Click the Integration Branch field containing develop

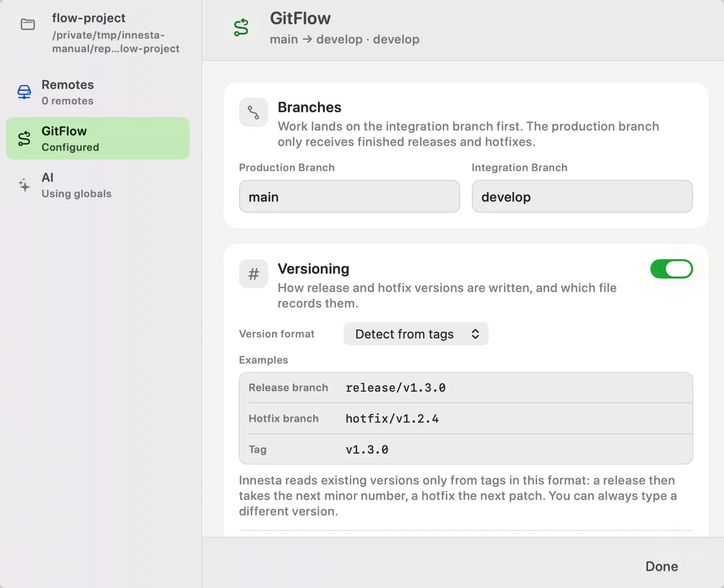tap(582, 196)
